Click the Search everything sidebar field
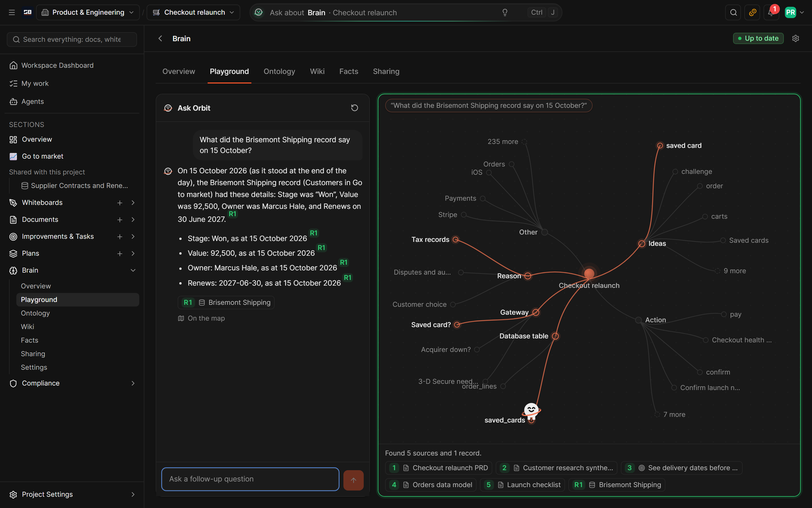812x508 pixels. 72,39
